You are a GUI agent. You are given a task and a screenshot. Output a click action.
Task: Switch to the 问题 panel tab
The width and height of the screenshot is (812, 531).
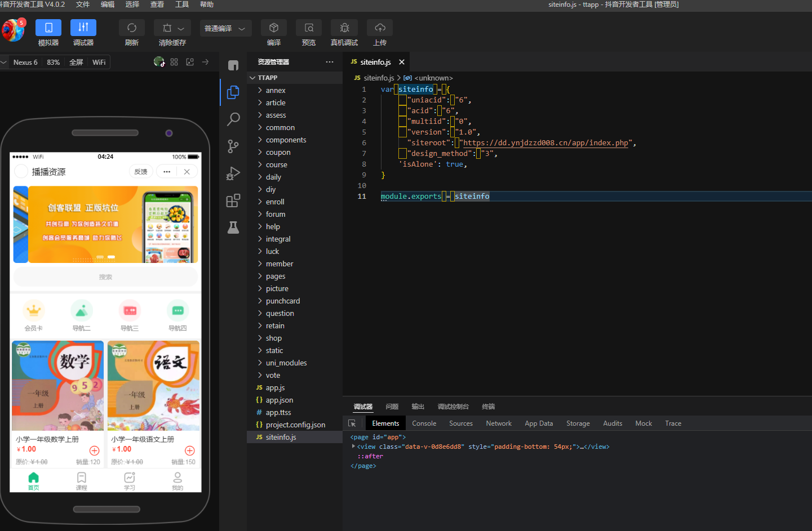(392, 407)
